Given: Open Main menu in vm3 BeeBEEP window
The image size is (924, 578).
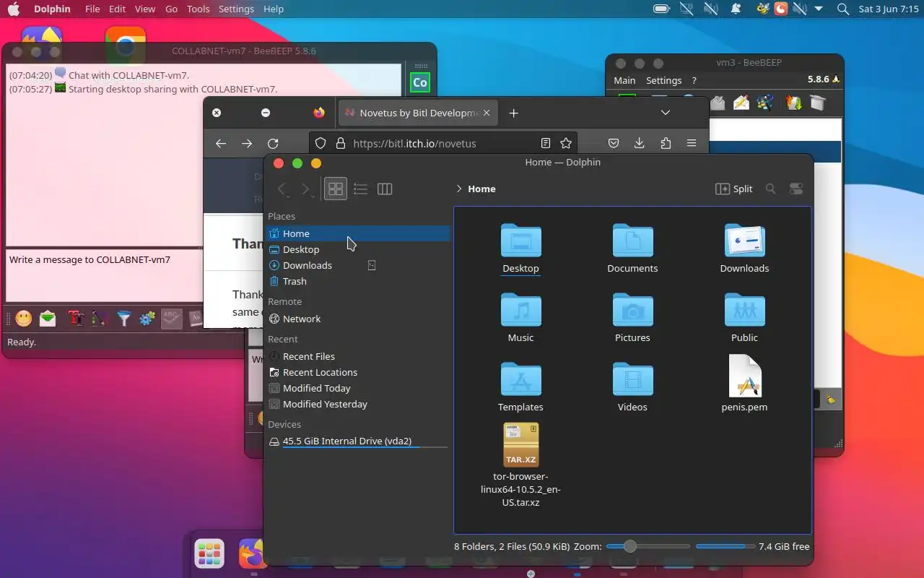Looking at the screenshot, I should point(624,80).
